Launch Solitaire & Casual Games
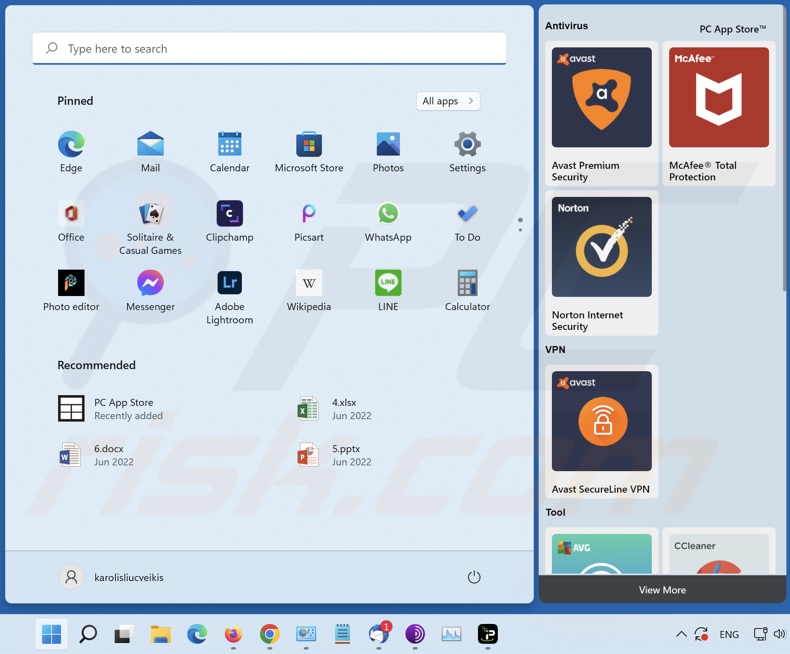This screenshot has width=790, height=654. (150, 227)
